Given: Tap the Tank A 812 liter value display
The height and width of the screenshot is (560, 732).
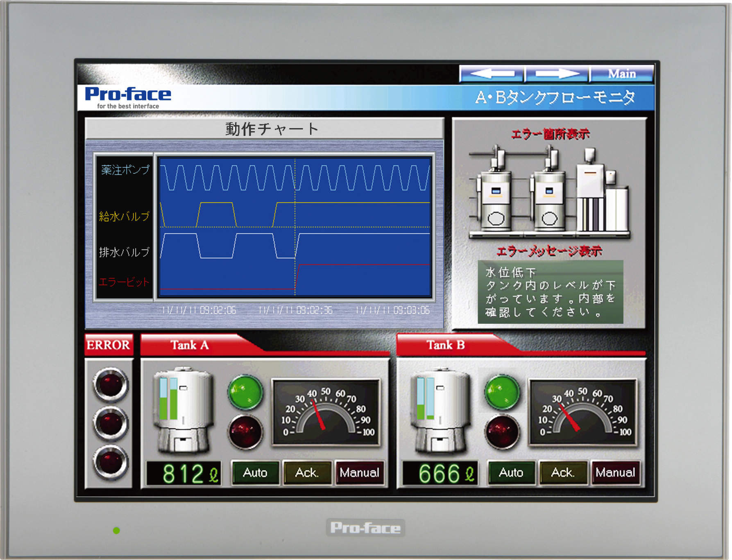Looking at the screenshot, I should (184, 473).
